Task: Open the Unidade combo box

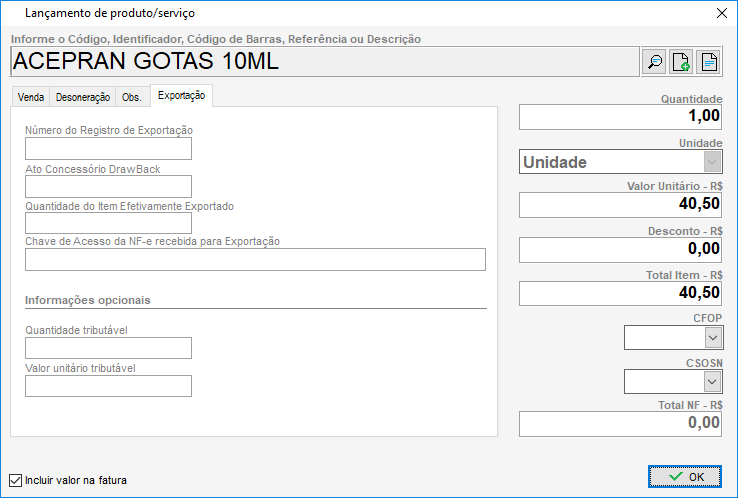Action: click(711, 161)
